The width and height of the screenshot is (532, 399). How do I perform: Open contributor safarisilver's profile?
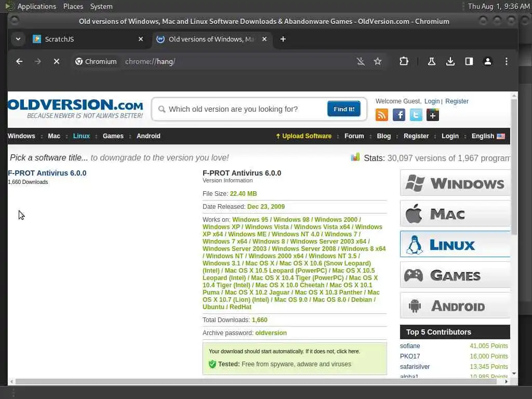[415, 366]
